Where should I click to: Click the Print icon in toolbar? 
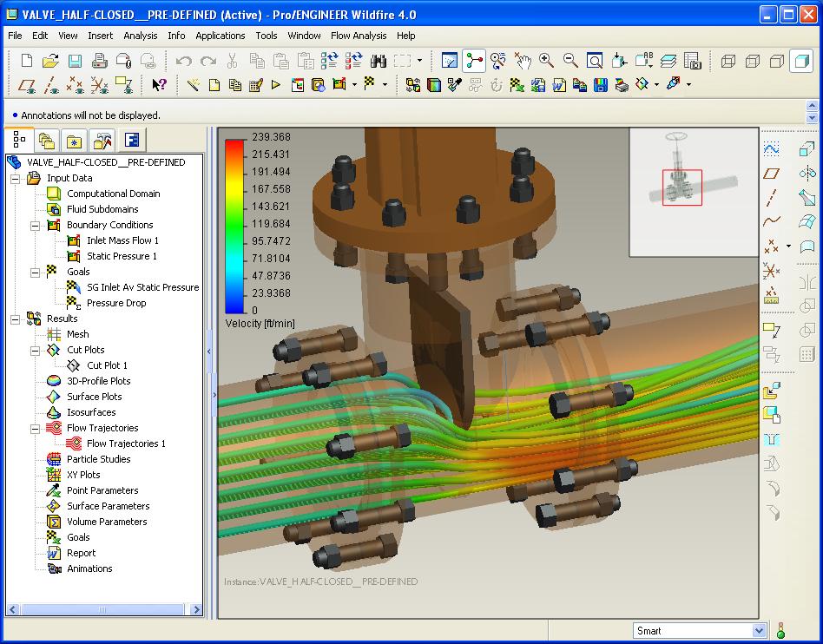click(x=99, y=61)
